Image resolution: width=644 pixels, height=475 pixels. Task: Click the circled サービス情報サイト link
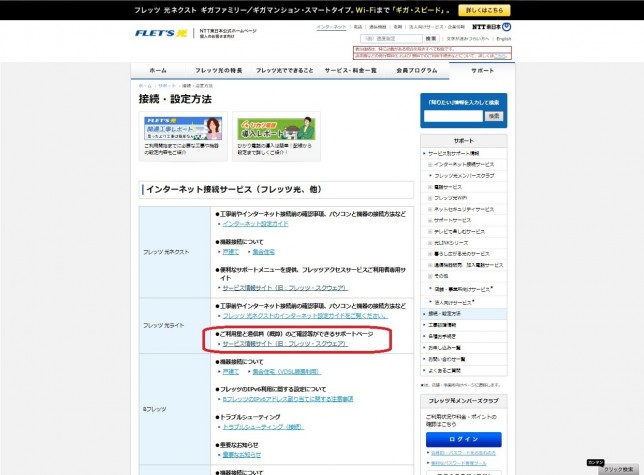(284, 344)
